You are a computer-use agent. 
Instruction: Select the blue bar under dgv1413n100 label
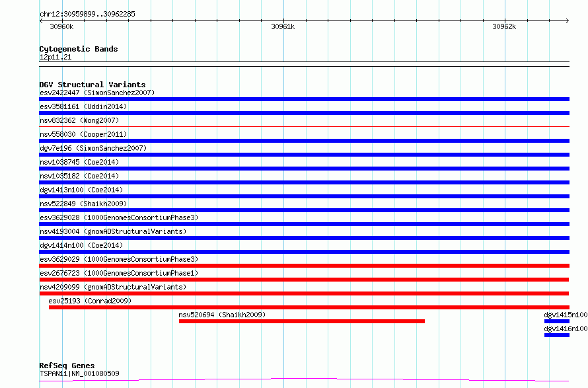[304, 196]
